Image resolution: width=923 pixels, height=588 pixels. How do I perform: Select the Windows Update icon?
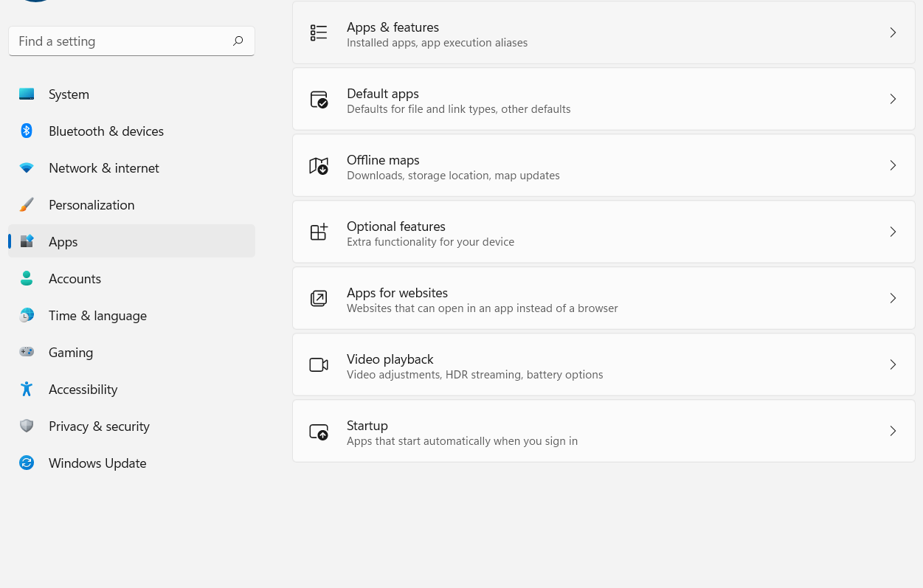coord(27,463)
